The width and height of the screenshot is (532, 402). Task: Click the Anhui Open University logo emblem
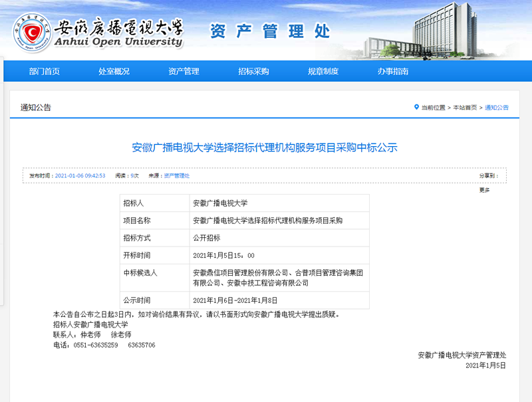(32, 33)
